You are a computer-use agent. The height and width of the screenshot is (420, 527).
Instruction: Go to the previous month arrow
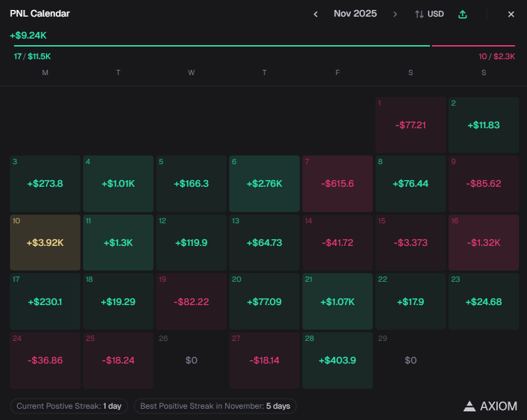pos(316,14)
